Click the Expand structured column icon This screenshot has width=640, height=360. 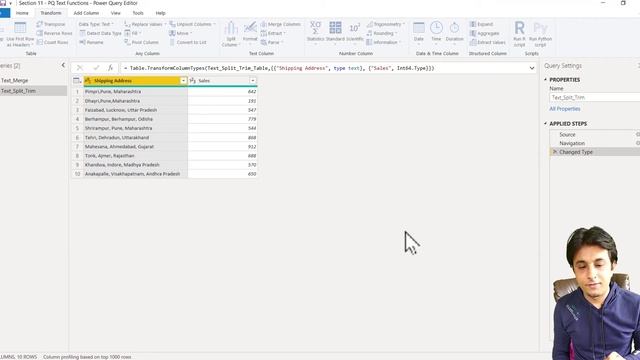(x=473, y=24)
